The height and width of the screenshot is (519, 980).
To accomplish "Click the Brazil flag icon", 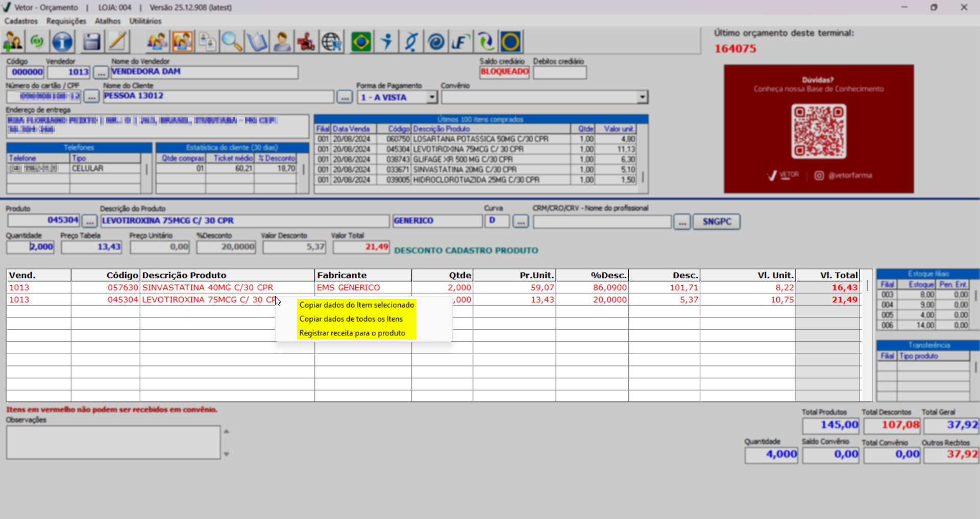I will (361, 42).
